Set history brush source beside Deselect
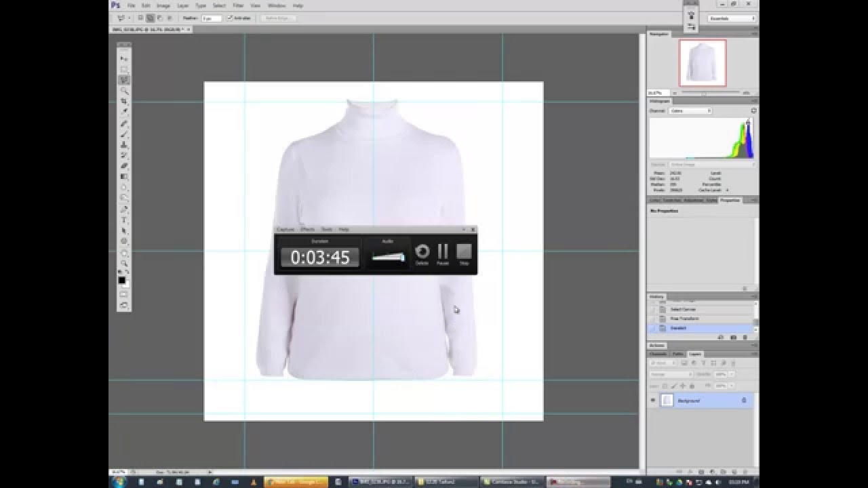This screenshot has height=488, width=868. [x=653, y=328]
